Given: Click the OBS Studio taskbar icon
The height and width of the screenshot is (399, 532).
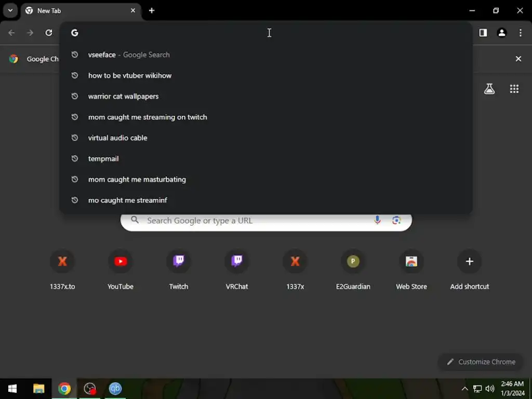Looking at the screenshot, I should 90,389.
